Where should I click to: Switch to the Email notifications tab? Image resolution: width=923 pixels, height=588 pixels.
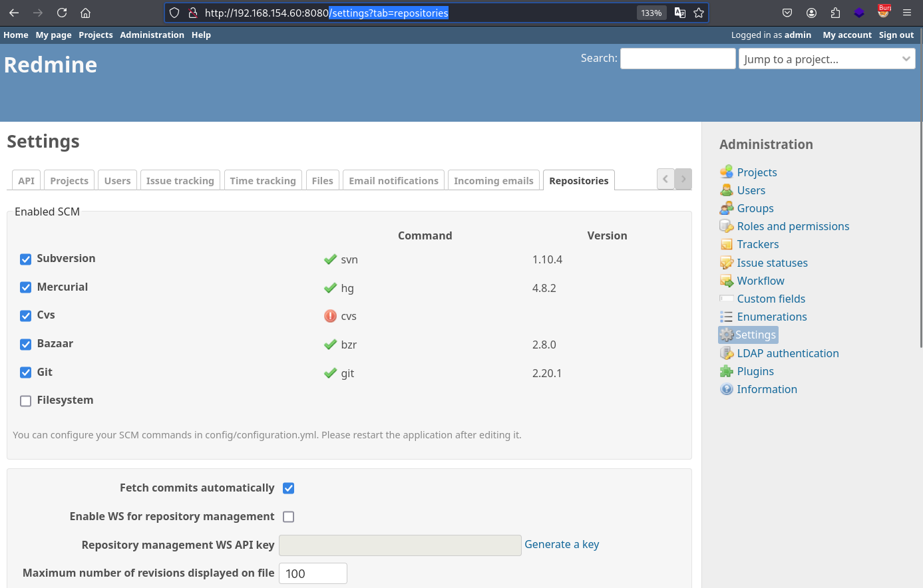tap(394, 180)
